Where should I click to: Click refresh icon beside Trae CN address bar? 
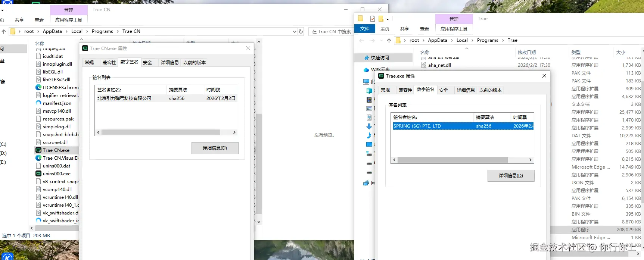pyautogui.click(x=301, y=31)
